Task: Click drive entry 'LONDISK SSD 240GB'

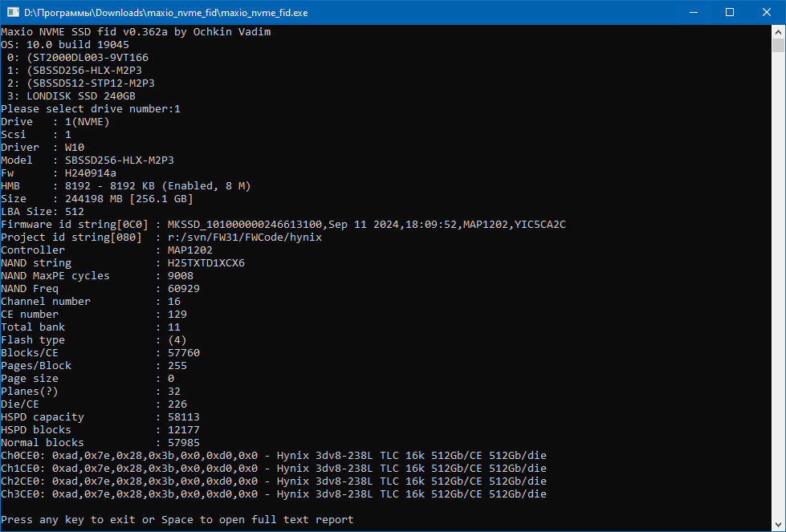Action: point(81,95)
